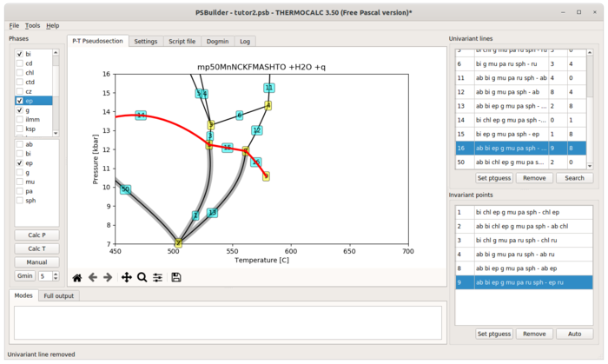Image resolution: width=608 pixels, height=364 pixels.
Task: Increase the Gmin spinner value
Action: pyautogui.click(x=56, y=274)
